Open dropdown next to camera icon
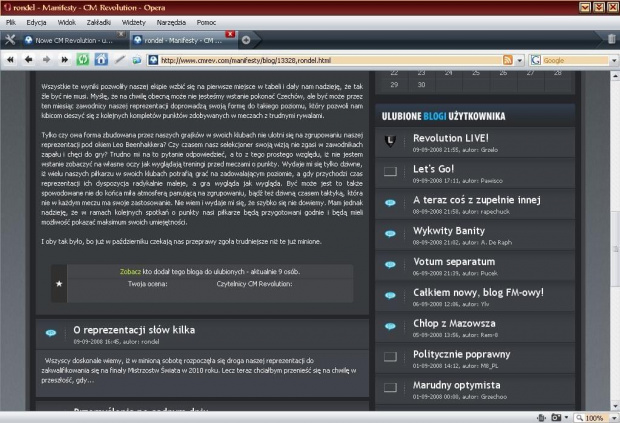 (x=566, y=417)
